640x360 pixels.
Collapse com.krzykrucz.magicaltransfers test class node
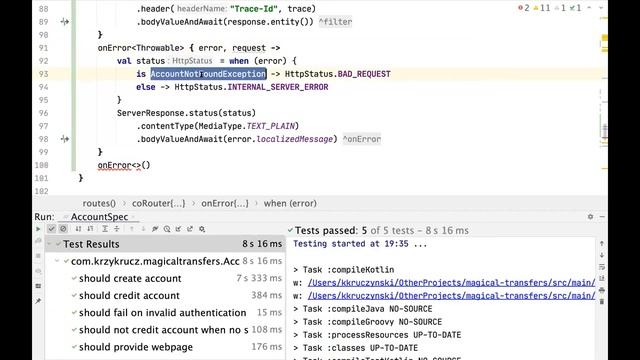57,261
